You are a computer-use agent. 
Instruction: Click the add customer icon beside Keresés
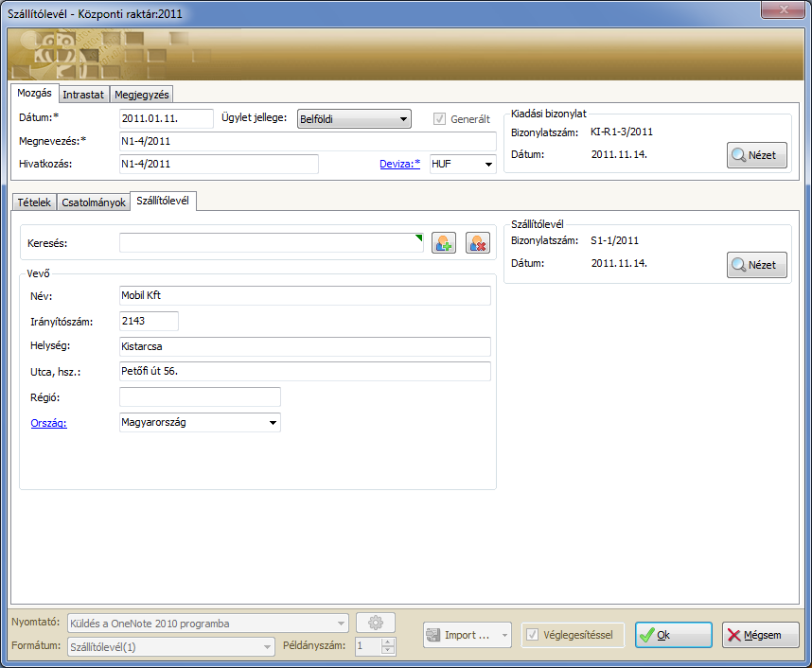click(444, 243)
